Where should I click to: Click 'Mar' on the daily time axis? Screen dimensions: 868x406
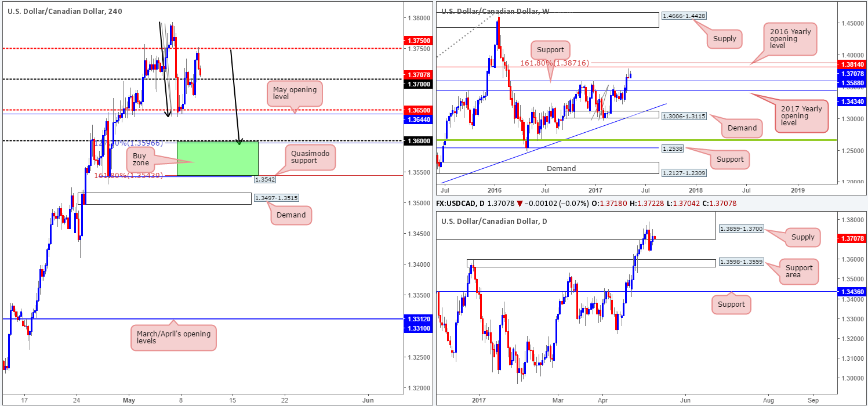[558, 400]
